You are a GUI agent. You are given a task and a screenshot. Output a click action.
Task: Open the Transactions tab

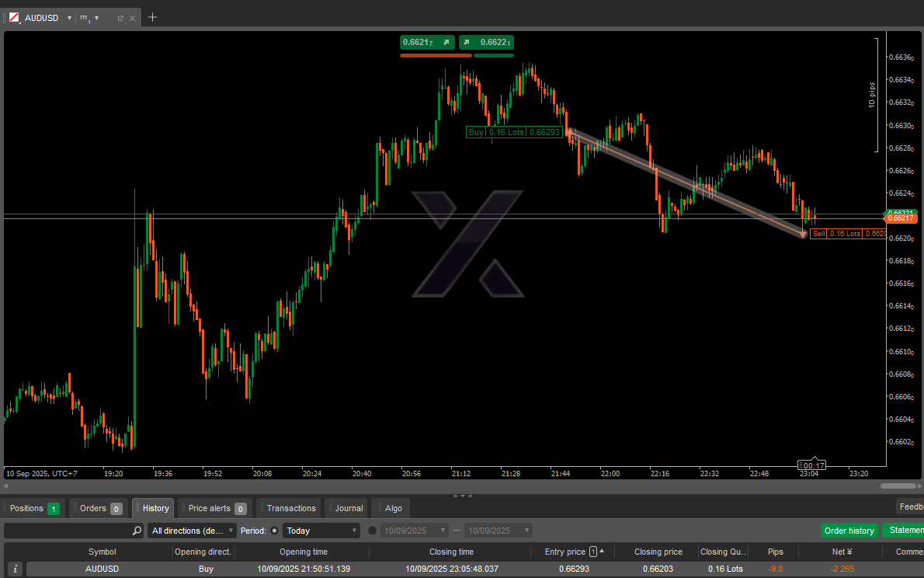290,508
